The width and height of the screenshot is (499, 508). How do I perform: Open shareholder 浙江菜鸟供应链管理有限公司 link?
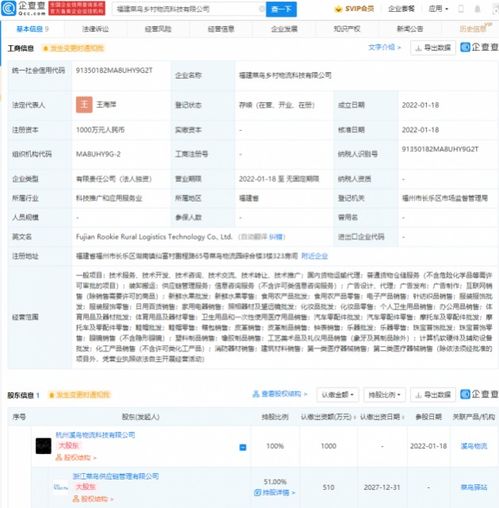(116, 476)
